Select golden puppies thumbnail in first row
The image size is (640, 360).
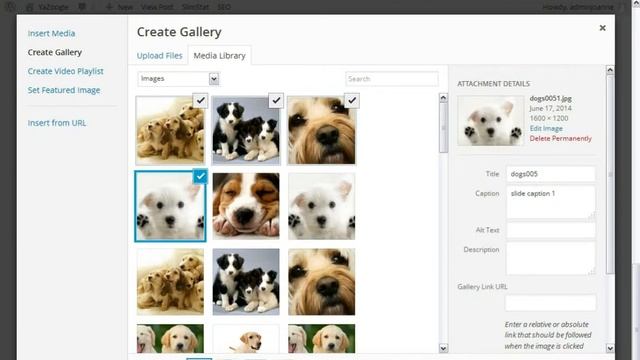(170, 130)
